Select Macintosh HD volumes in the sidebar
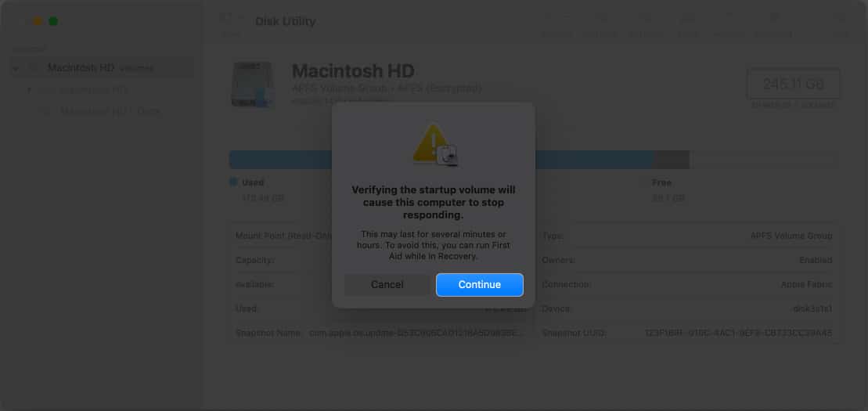Viewport: 868px width, 411px height. click(x=101, y=67)
